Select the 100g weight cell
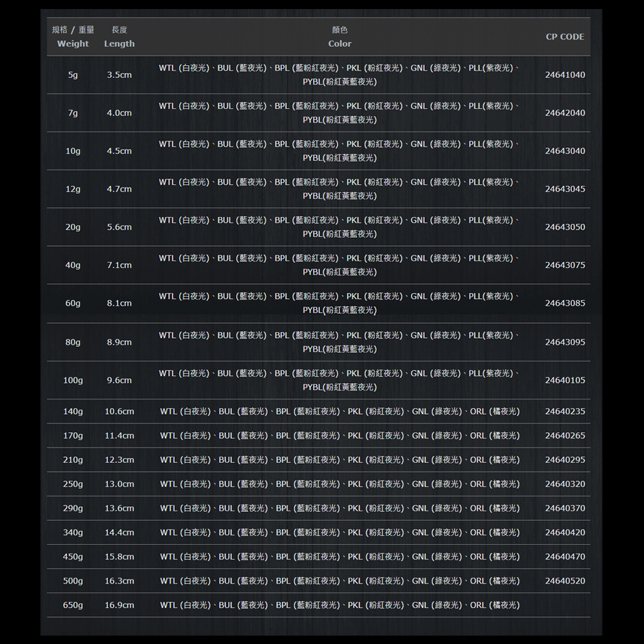 tap(73, 380)
